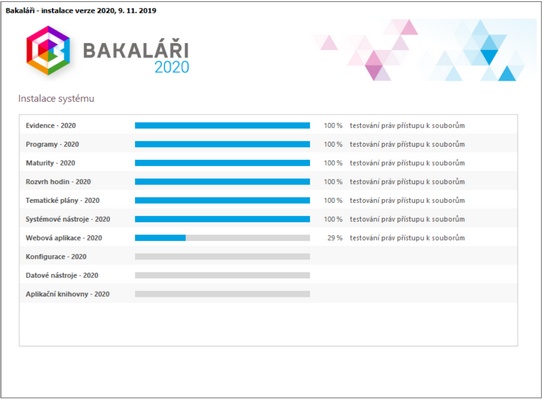Click the Bakaláři hexagon logo icon
Viewport: 543px width, 400px height.
[x=48, y=50]
